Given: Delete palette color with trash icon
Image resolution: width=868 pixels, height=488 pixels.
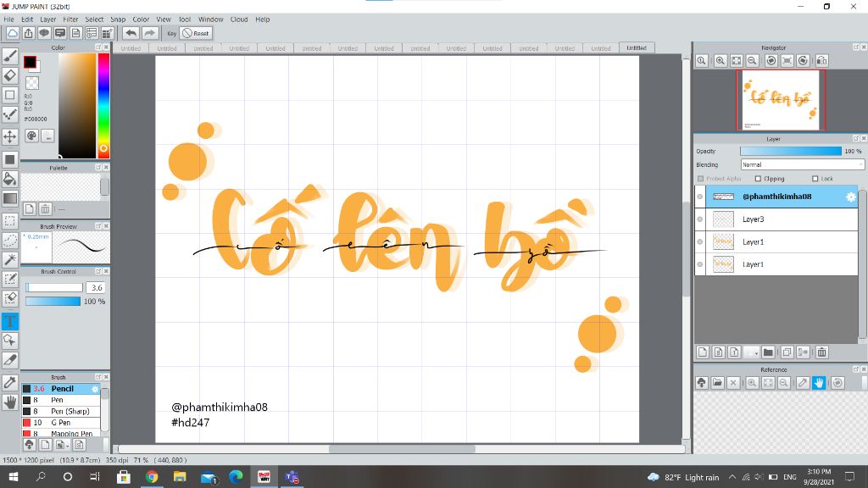Looking at the screenshot, I should (45, 208).
